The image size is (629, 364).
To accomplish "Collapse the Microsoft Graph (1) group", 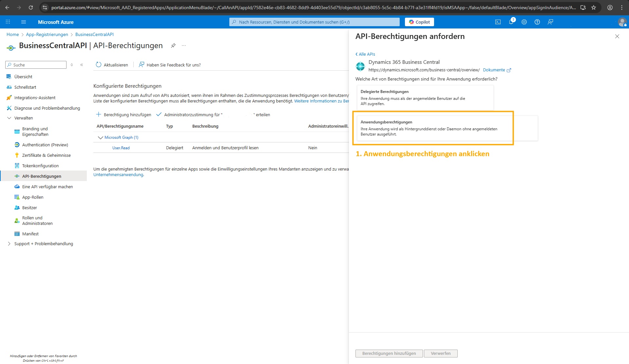I will pos(100,137).
